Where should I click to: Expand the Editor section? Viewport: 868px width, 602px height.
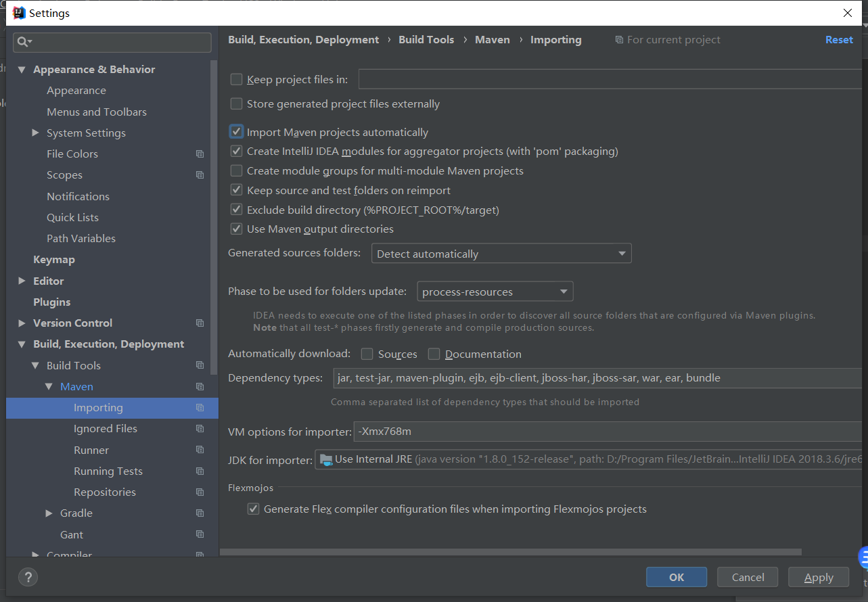click(x=22, y=281)
